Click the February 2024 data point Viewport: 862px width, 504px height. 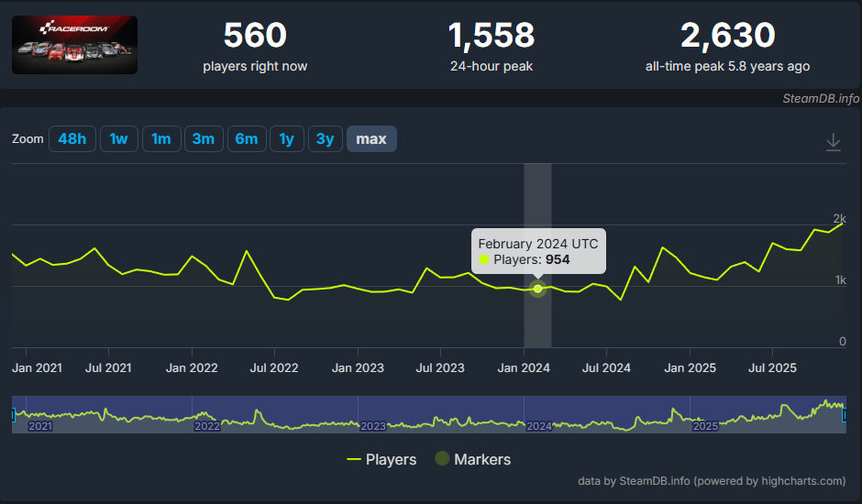(537, 289)
